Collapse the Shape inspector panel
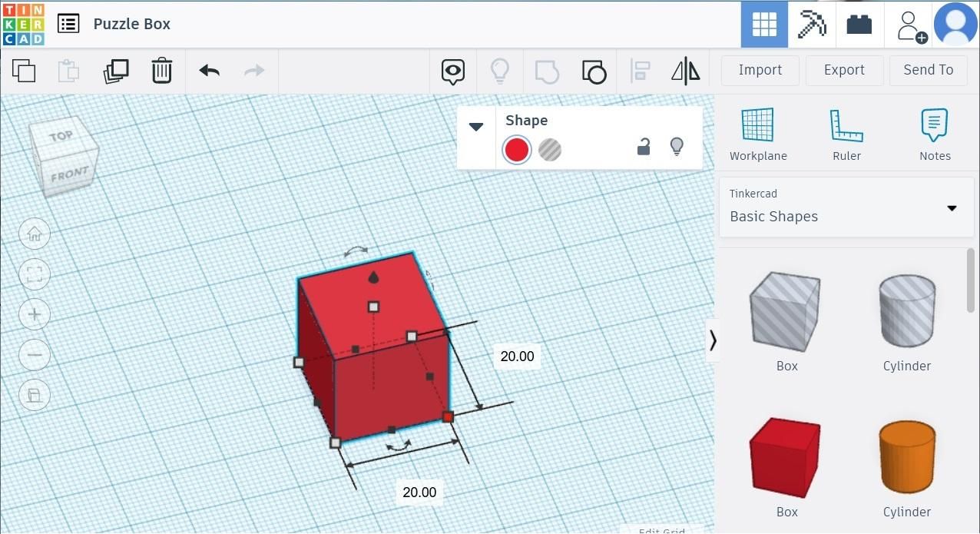The width and height of the screenshot is (980, 534). (x=476, y=126)
